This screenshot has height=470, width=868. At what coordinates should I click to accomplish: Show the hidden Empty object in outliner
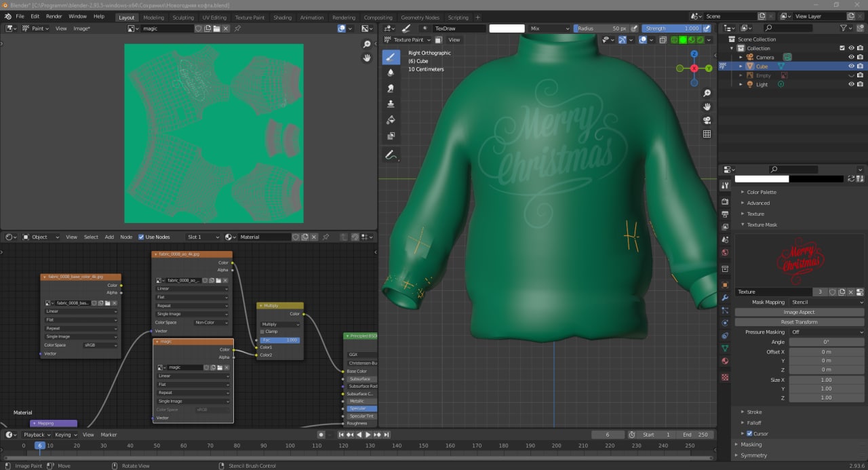pyautogui.click(x=851, y=75)
